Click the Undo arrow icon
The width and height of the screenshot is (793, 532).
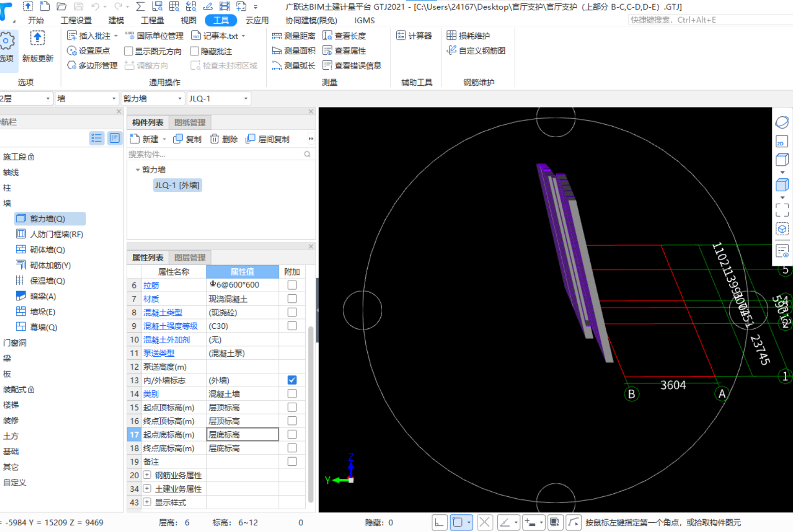coord(95,7)
